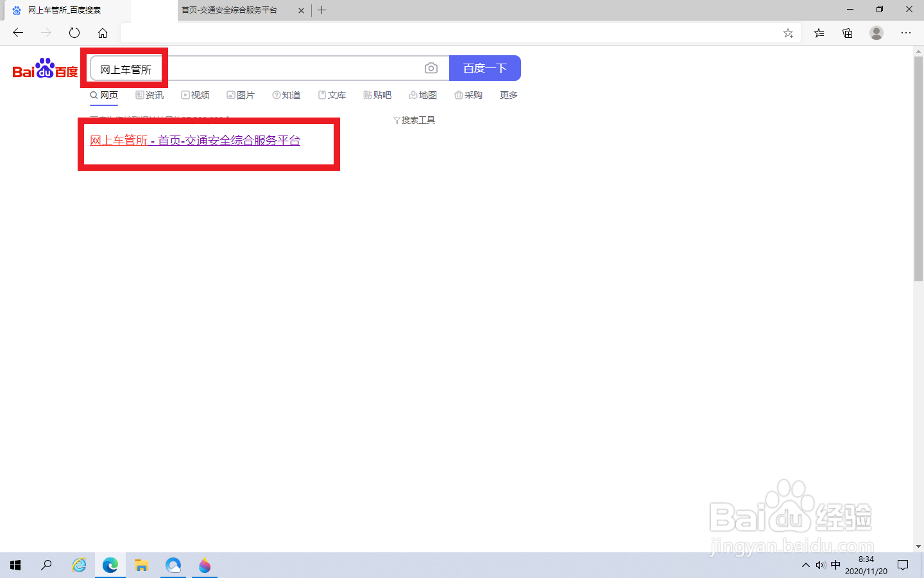Toggle the 中 input method indicator
Screen dimensions: 924x578
tap(835, 565)
